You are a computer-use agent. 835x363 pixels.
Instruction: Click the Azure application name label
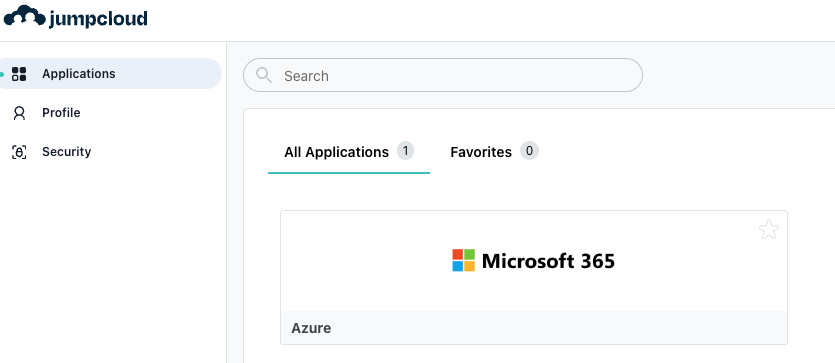[311, 328]
